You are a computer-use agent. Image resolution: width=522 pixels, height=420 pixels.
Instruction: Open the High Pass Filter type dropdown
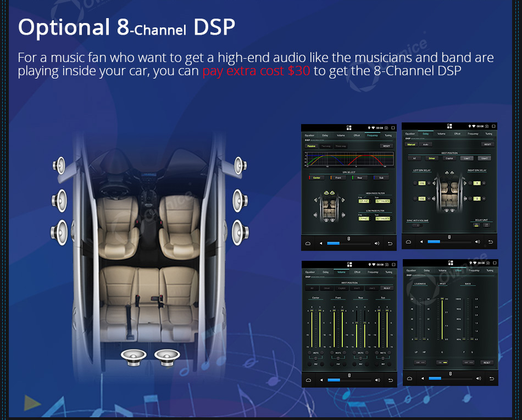383,201
